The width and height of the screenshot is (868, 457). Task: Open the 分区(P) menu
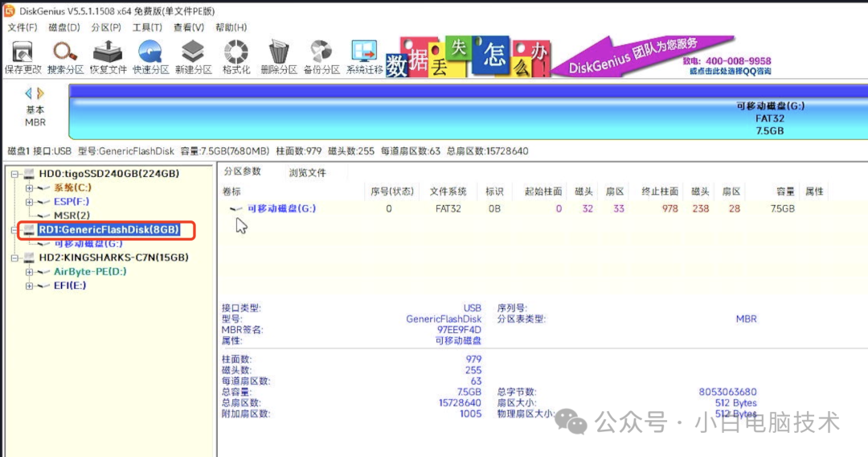(106, 27)
